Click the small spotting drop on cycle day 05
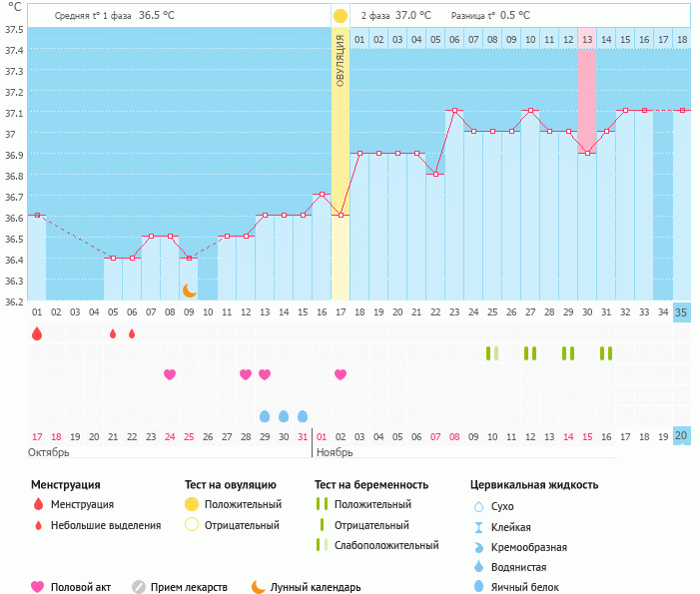Viewport: 700px width, 594px height. pos(113,333)
